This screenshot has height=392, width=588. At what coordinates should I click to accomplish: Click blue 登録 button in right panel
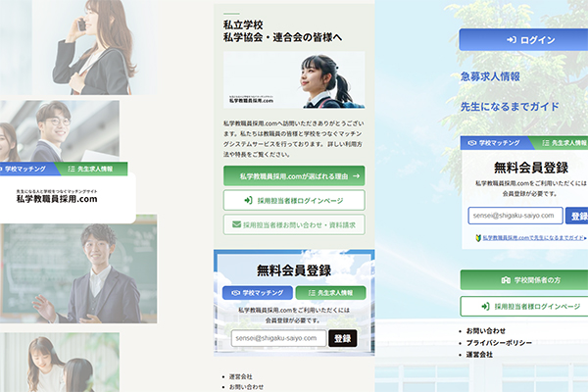point(577,216)
